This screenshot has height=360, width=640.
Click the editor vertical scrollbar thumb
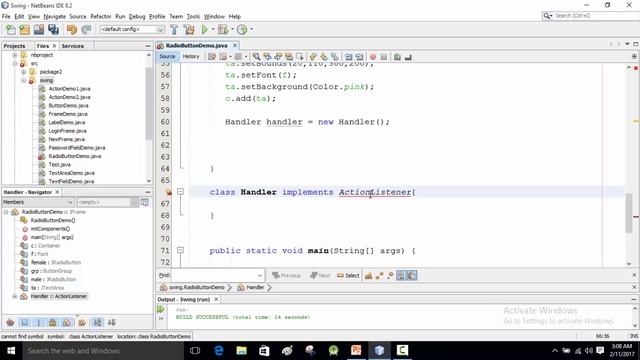629,213
